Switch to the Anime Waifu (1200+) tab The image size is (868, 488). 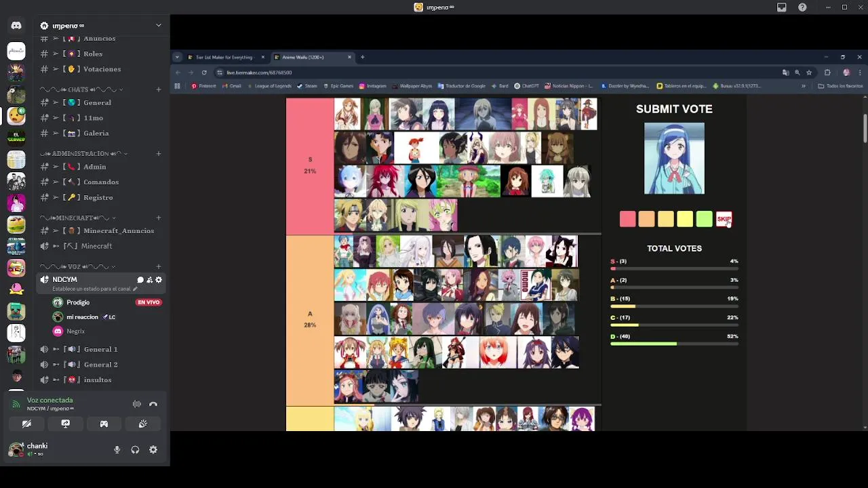tap(312, 57)
